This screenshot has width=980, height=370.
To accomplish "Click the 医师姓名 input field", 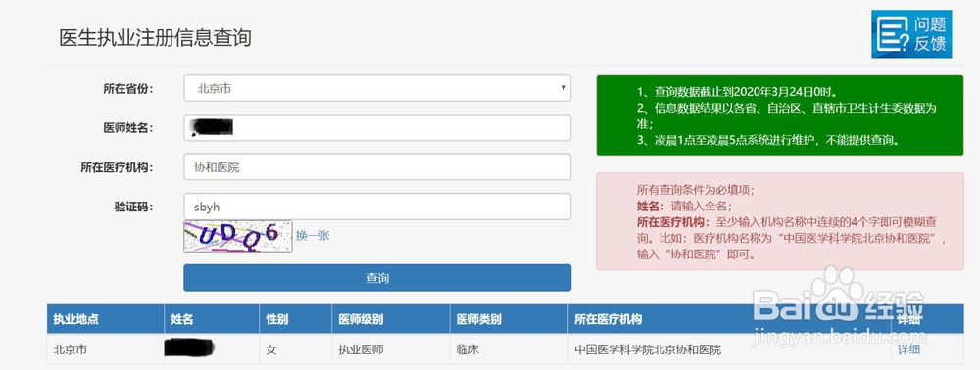I will click(377, 128).
